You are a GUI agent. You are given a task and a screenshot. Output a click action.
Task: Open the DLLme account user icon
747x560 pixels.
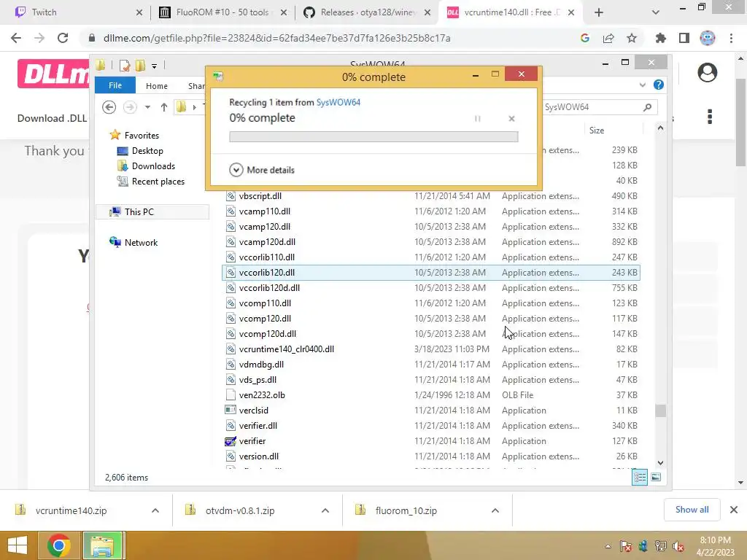[x=708, y=72]
